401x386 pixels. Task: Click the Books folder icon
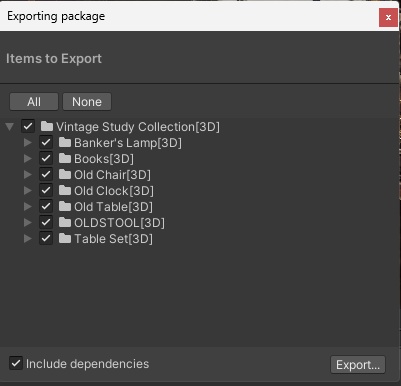tap(65, 158)
